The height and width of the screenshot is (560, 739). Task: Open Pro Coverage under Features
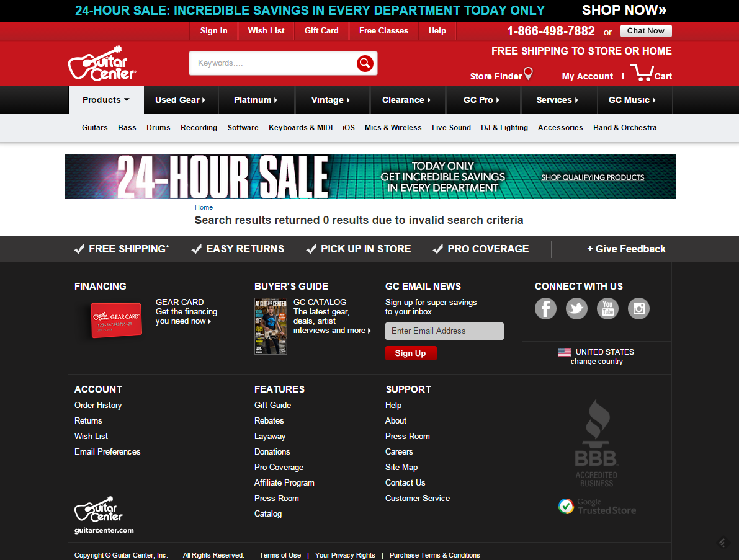(279, 467)
